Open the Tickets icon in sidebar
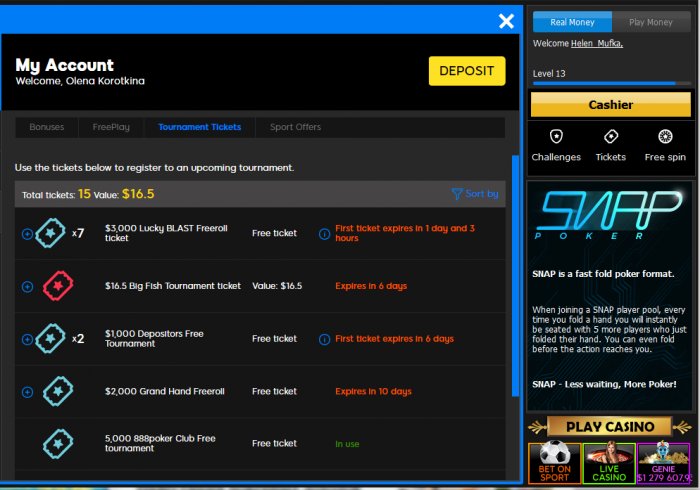The width and height of the screenshot is (700, 490). pyautogui.click(x=611, y=136)
